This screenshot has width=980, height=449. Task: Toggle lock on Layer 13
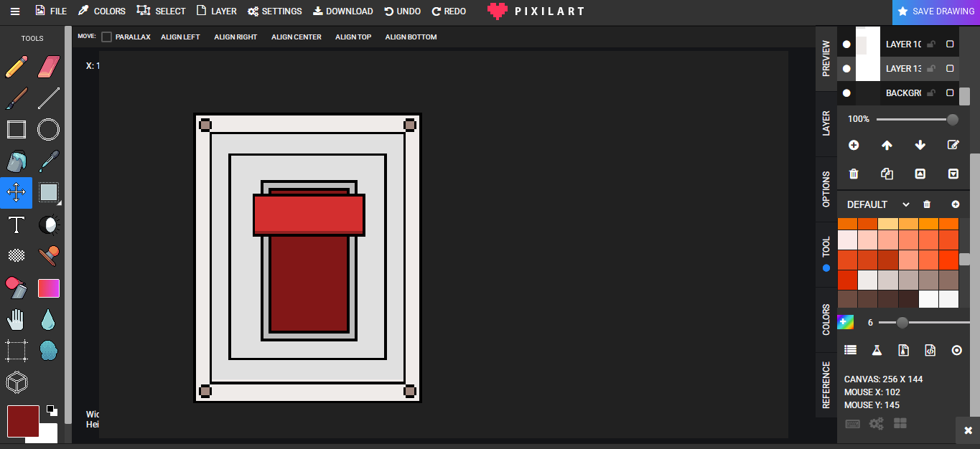pyautogui.click(x=931, y=68)
